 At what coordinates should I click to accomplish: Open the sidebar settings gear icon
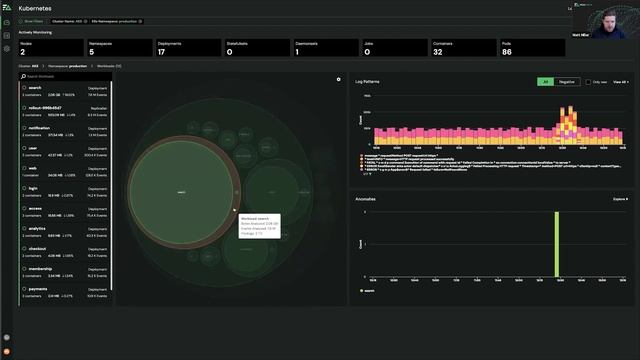[7, 49]
